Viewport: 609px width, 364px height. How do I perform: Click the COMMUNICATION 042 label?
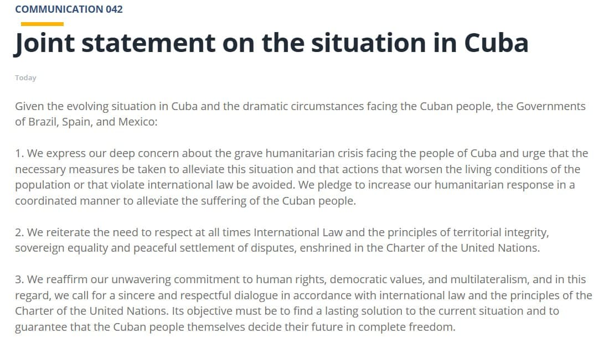click(x=69, y=9)
